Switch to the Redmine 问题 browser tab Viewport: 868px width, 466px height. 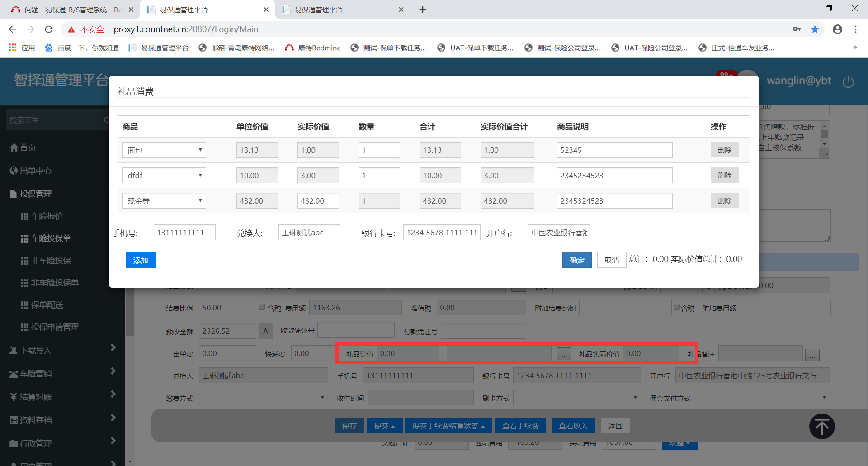[x=72, y=10]
